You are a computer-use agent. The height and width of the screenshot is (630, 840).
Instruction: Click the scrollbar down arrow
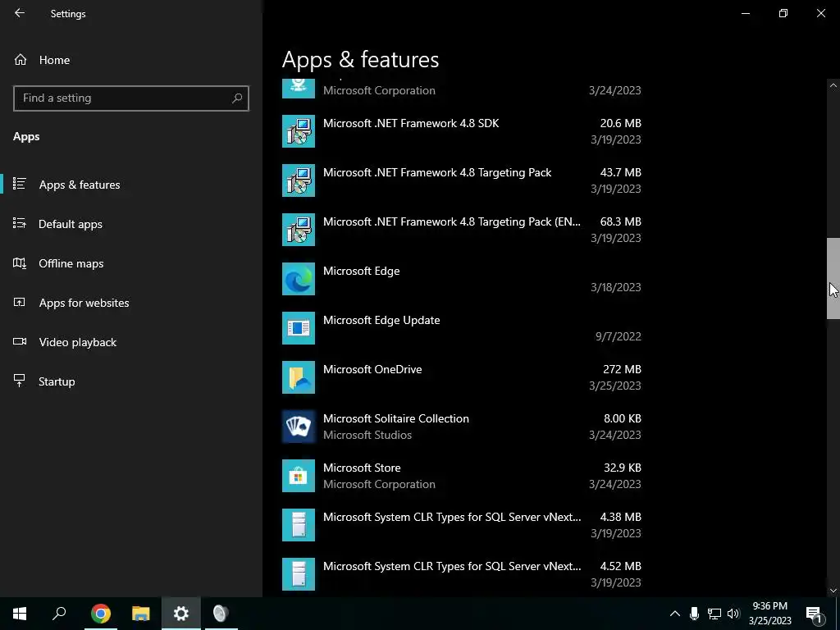coord(833,591)
